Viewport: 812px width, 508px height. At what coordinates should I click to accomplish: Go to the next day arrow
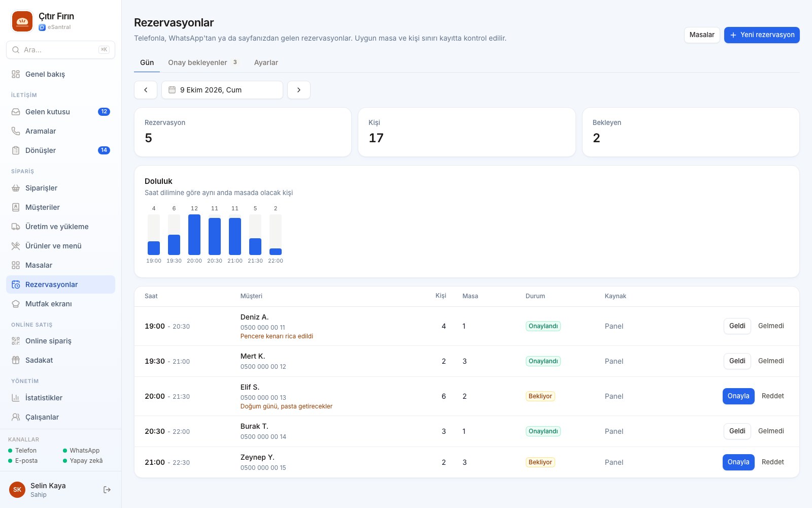(299, 90)
